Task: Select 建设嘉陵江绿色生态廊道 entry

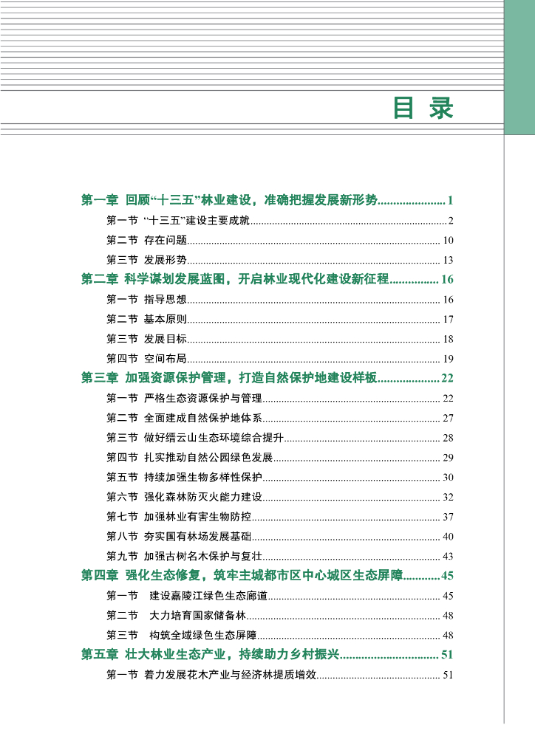Action: pos(280,596)
